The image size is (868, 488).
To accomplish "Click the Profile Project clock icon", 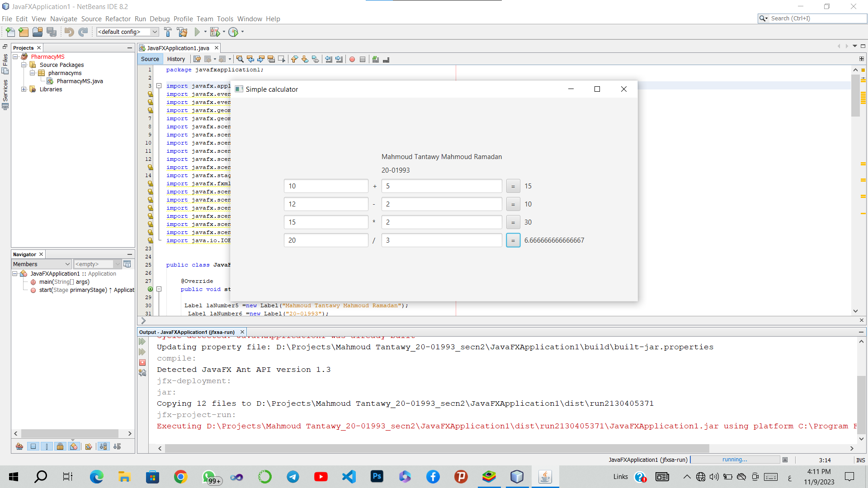I will coord(233,32).
